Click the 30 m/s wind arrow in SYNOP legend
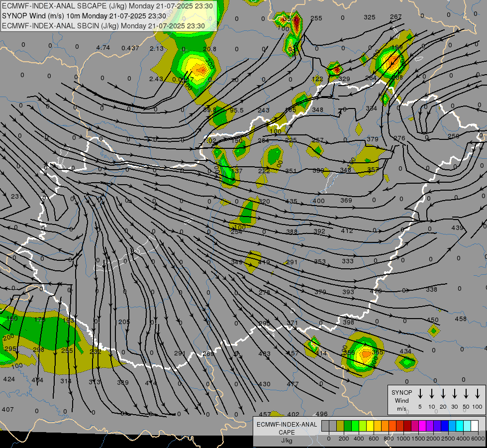This screenshot has width=487, height=448. (x=454, y=394)
